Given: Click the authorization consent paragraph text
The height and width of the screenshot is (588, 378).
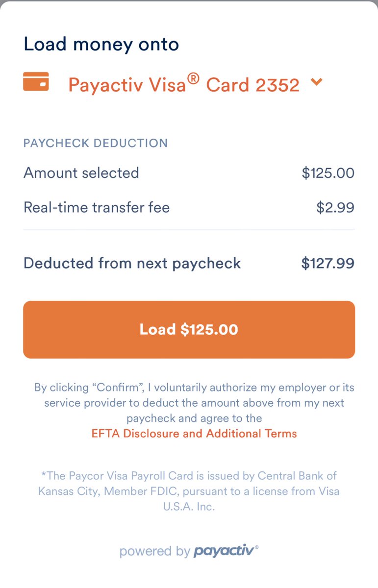Looking at the screenshot, I should [x=194, y=403].
